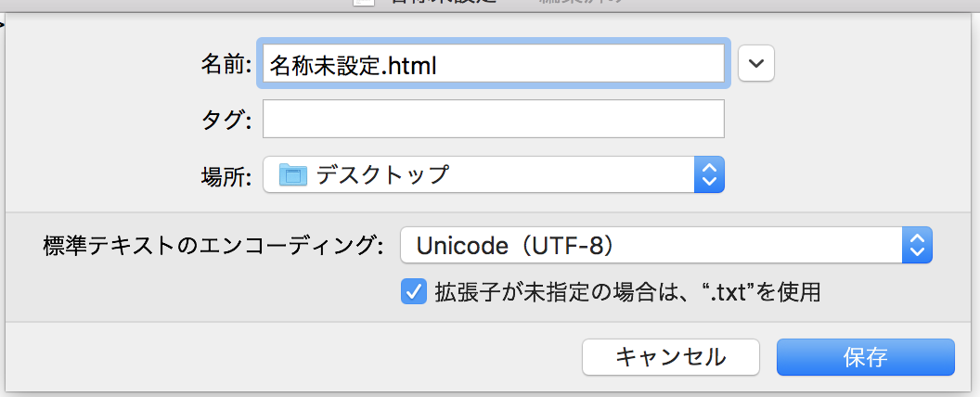
Task: Click the blue arrows of the デスクトップ popup
Action: [709, 173]
